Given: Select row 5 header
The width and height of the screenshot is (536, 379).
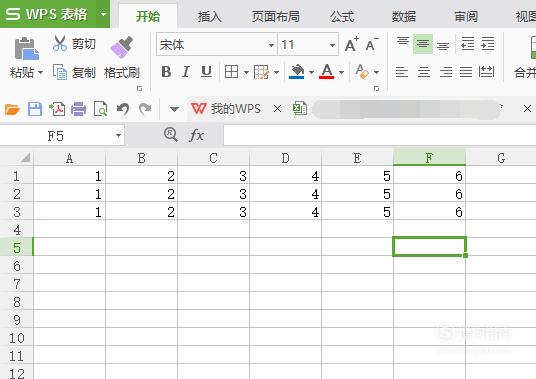Looking at the screenshot, I should (x=17, y=247).
